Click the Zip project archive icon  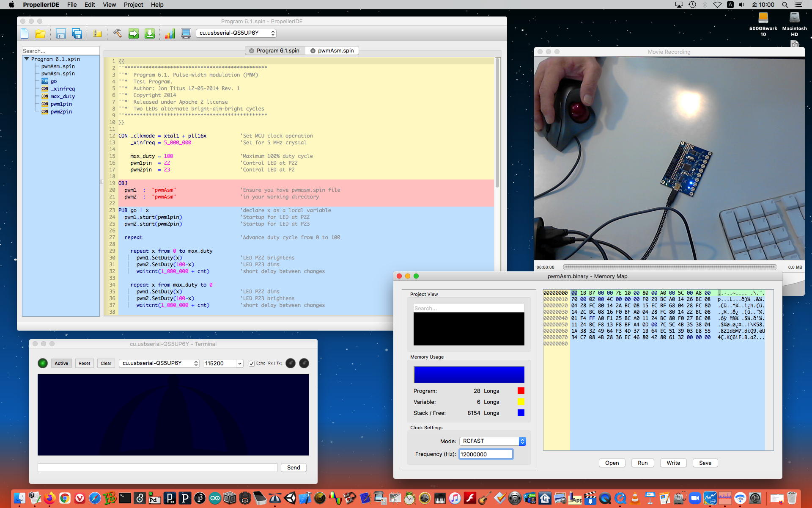point(97,33)
